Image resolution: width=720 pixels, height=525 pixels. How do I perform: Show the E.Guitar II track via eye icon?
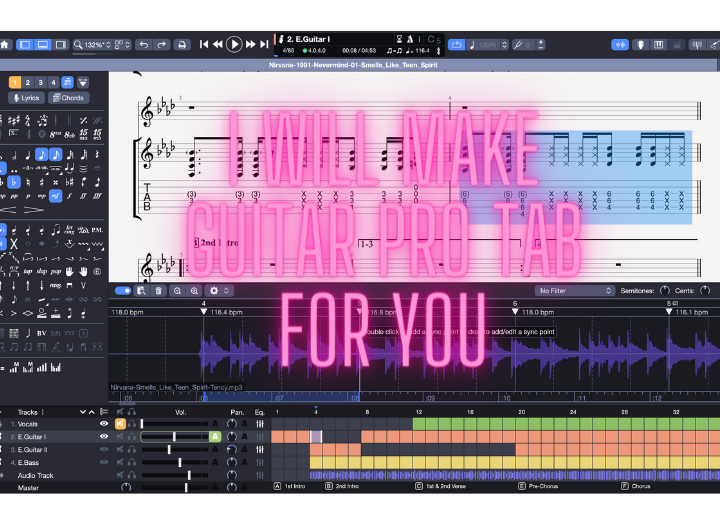pyautogui.click(x=104, y=450)
